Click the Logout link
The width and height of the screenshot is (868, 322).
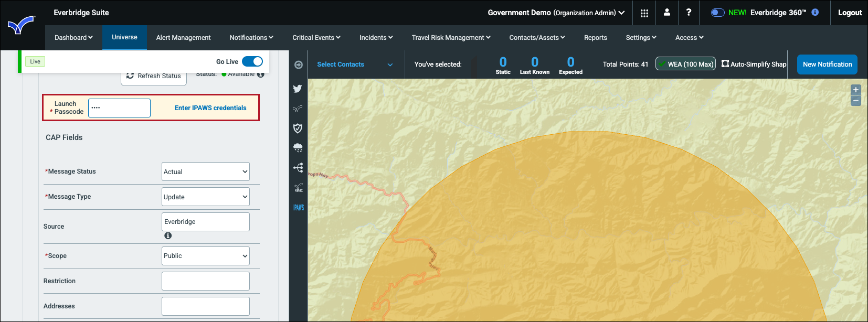click(x=850, y=13)
